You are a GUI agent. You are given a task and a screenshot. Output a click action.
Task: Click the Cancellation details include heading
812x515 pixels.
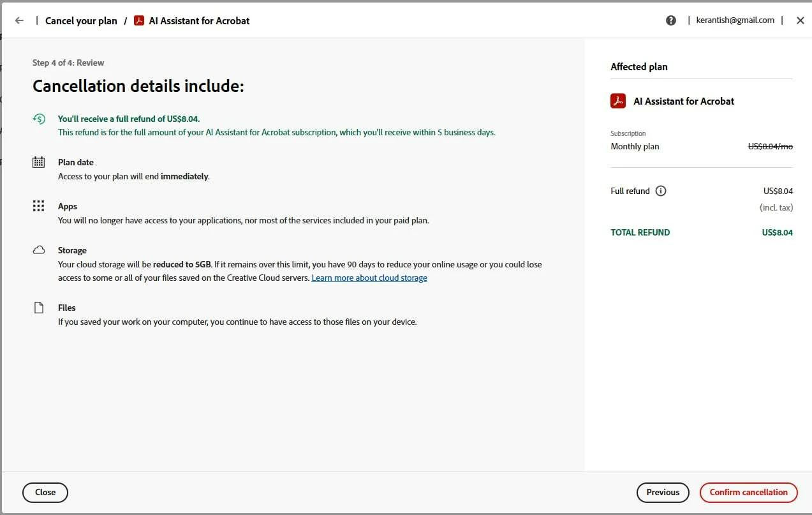pos(138,86)
